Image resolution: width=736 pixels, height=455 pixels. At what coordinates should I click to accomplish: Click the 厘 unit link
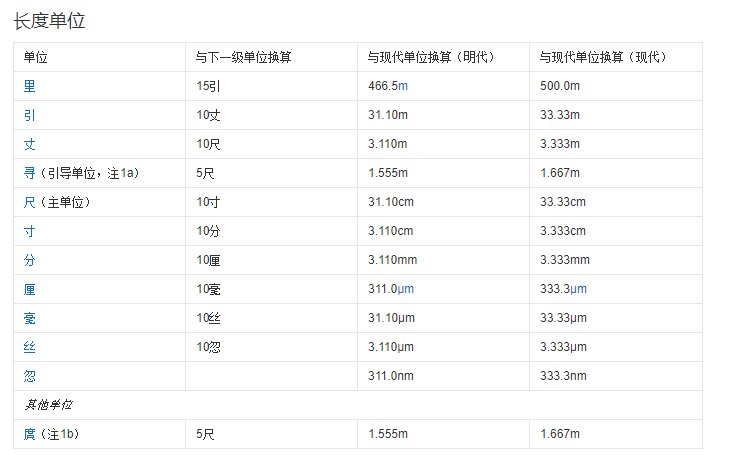[x=30, y=289]
